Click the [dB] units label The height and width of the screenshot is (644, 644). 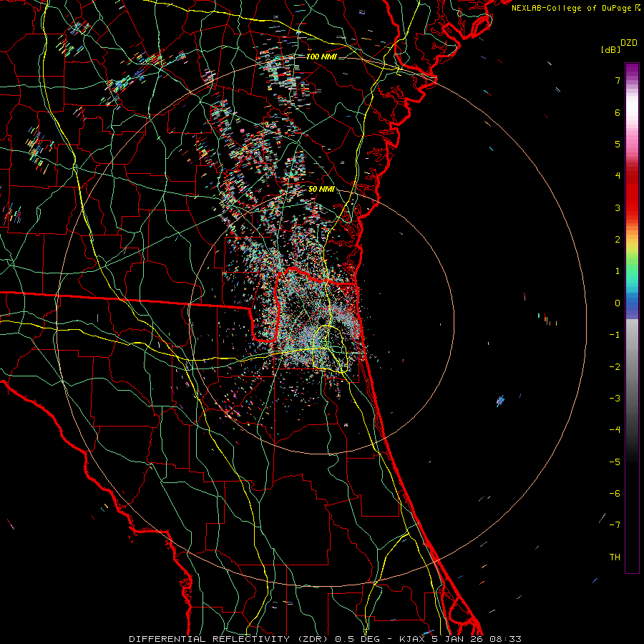coord(610,49)
